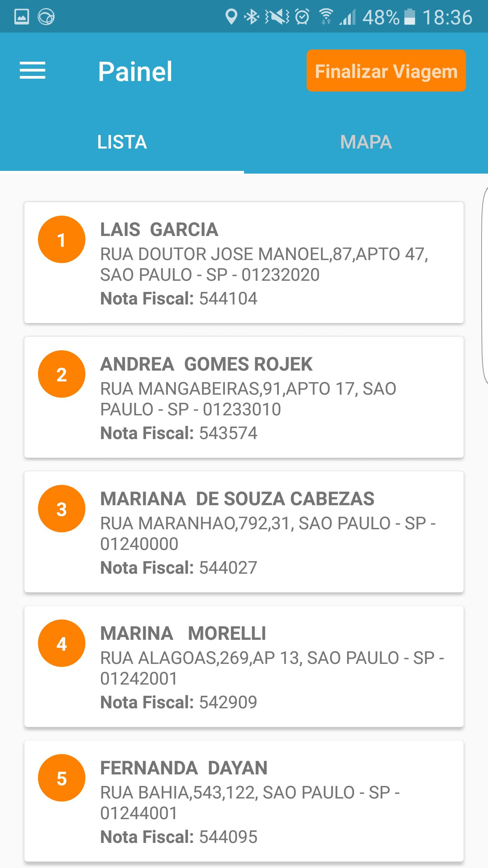Open the LAIS GARCIA delivery card
The image size is (488, 868).
(244, 262)
